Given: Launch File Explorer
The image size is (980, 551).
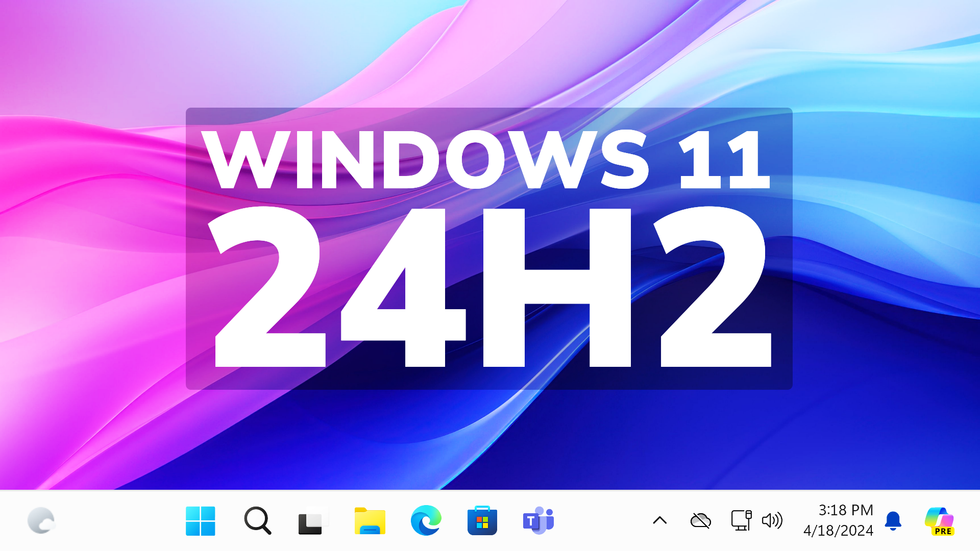Looking at the screenshot, I should tap(371, 521).
